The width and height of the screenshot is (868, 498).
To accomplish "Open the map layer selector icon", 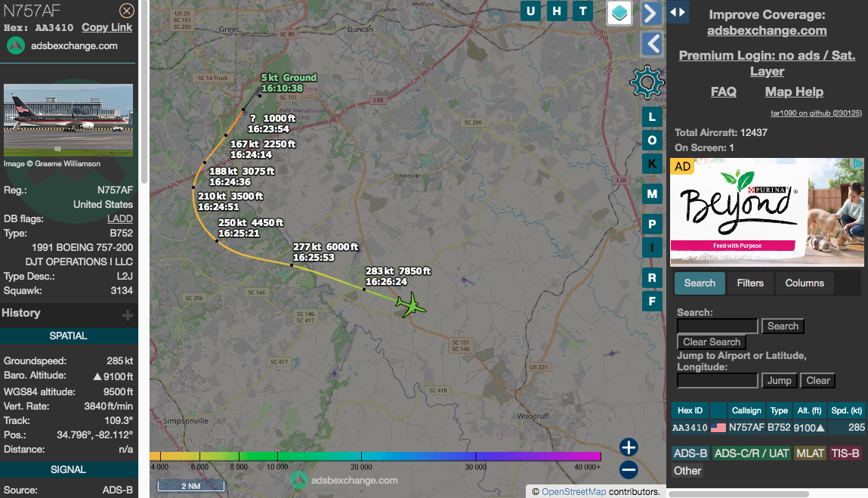I will [619, 13].
